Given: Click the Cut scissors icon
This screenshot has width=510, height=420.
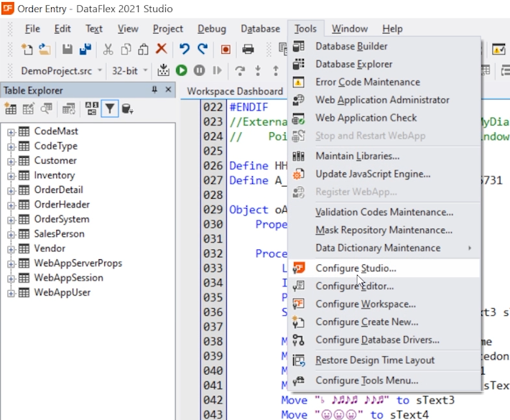Looking at the screenshot, I should tap(108, 50).
